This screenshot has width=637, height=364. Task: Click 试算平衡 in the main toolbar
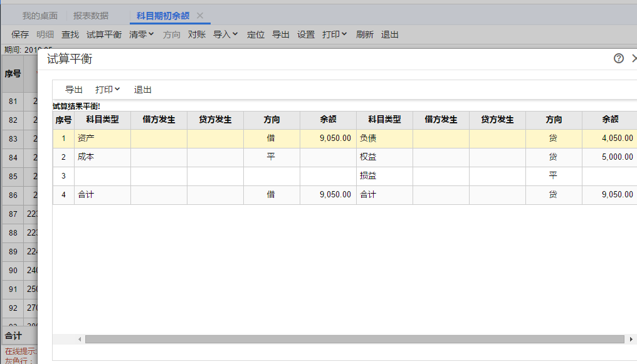point(104,34)
